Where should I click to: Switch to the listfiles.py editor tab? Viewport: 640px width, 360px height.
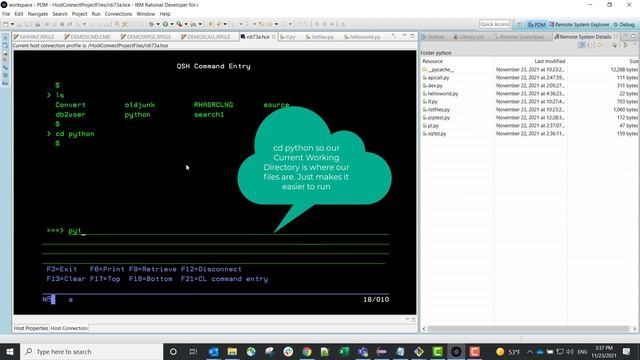click(320, 37)
